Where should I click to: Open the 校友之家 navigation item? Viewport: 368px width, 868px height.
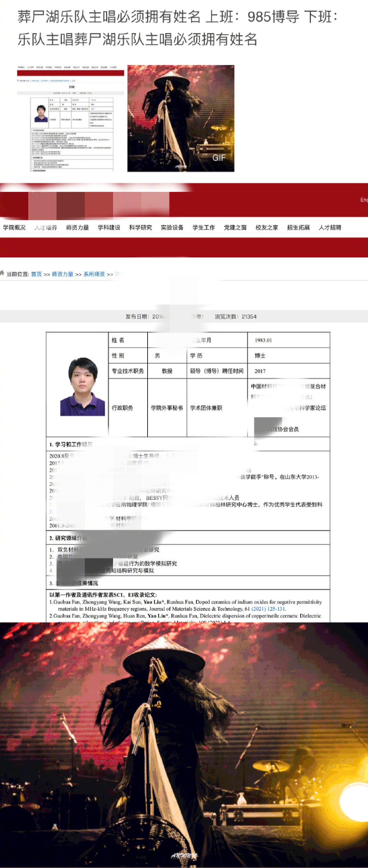(x=267, y=228)
